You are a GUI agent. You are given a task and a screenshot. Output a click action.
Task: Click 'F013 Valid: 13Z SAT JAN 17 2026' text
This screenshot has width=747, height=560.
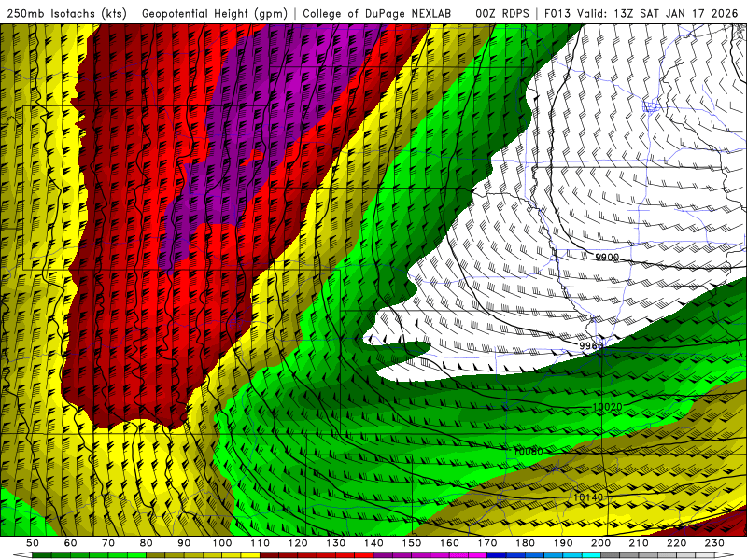(641, 13)
